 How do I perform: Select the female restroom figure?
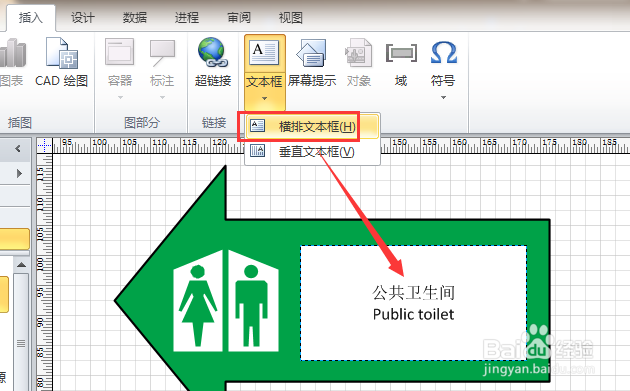tap(198, 305)
